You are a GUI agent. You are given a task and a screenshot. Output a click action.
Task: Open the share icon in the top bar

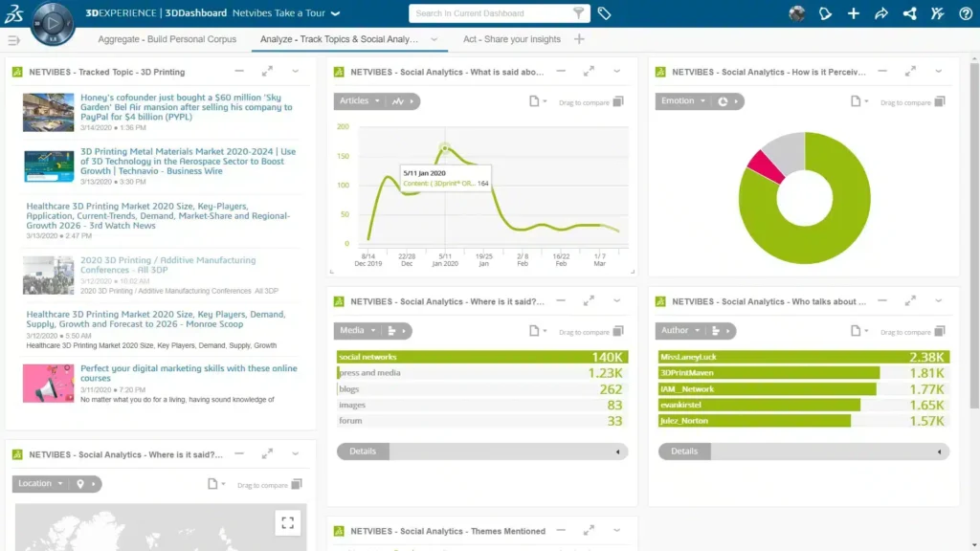click(908, 13)
